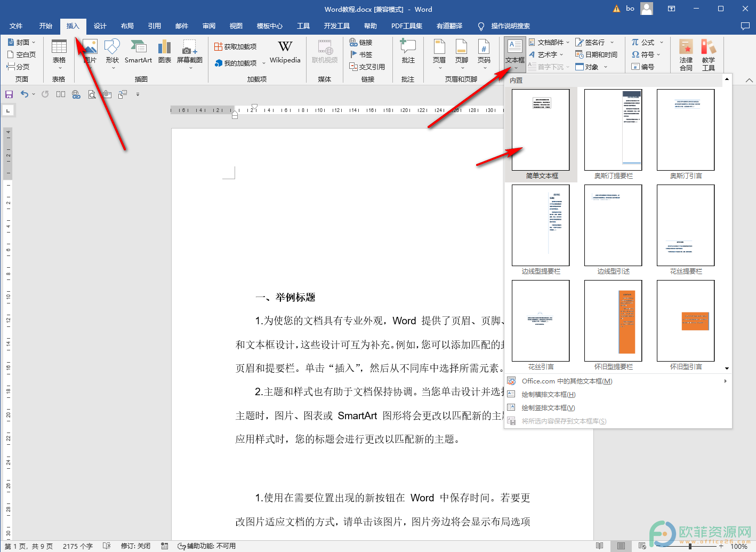The height and width of the screenshot is (552, 756).
Task: Insert a 空白页 blank page
Action: [21, 54]
